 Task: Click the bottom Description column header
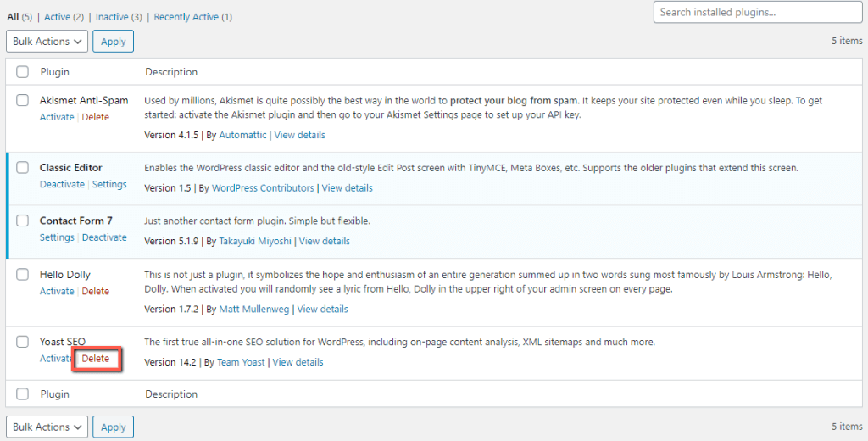[x=171, y=394]
